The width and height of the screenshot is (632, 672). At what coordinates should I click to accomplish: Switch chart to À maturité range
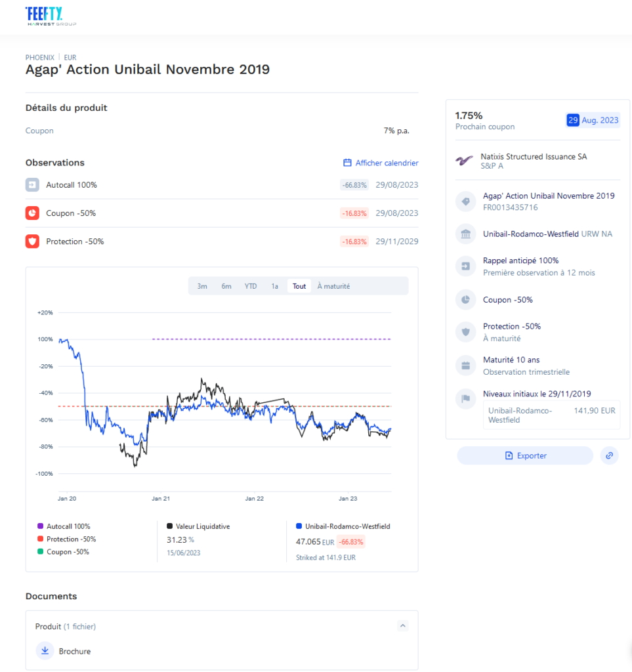point(333,286)
